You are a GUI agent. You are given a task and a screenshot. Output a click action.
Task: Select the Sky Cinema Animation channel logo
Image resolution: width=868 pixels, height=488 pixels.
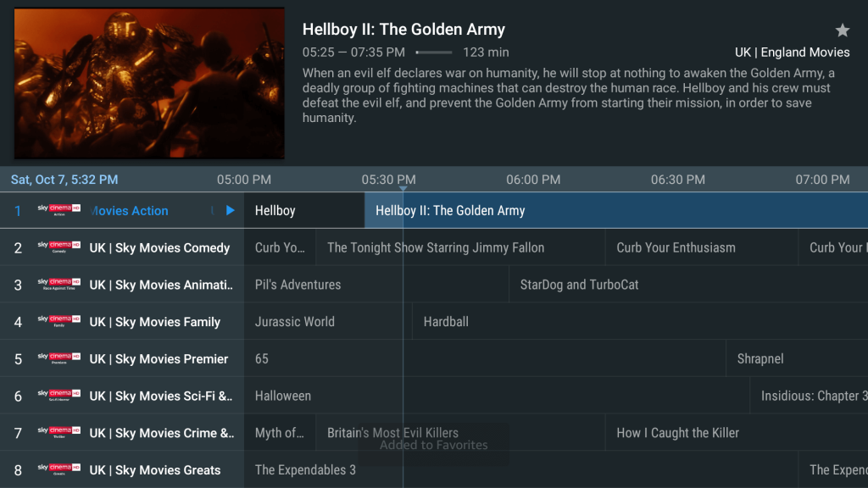[59, 285]
